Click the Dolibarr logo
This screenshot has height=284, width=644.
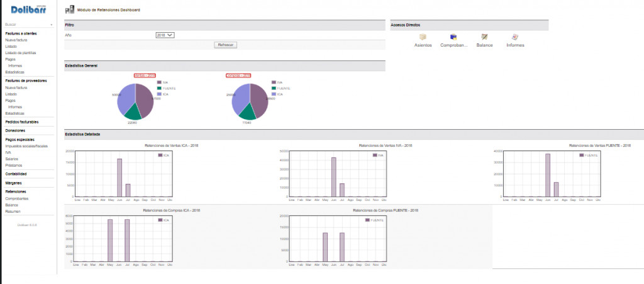pyautogui.click(x=29, y=9)
